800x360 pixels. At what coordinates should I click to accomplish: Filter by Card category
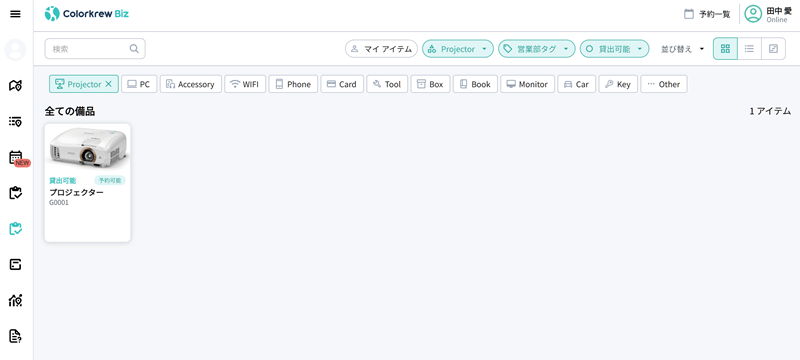342,84
